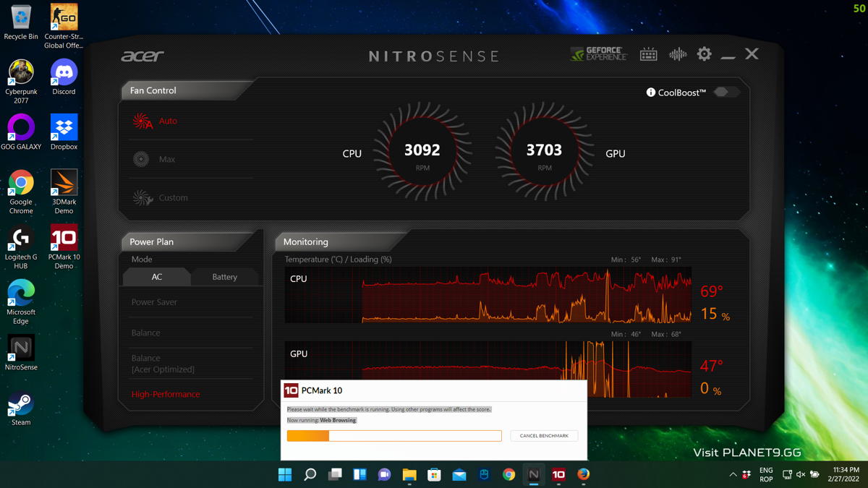Select the Steam desktop shortcut
Screen dimensions: 868x488
coord(21,408)
